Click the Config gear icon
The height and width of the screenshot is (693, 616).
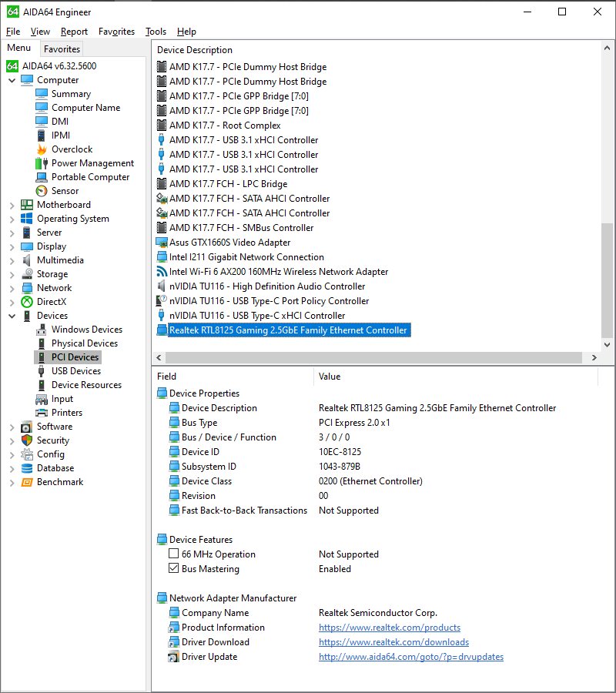pos(27,454)
